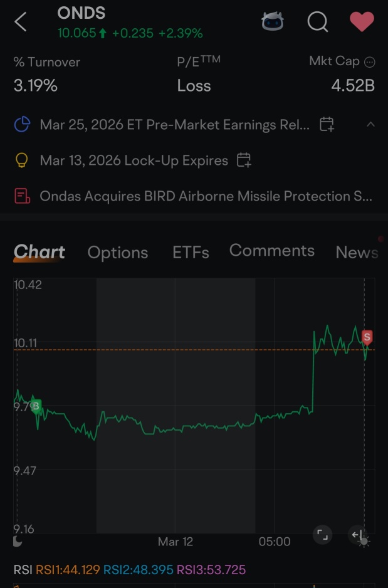Tap the back arrow icon
Image resolution: width=388 pixels, height=588 pixels.
pyautogui.click(x=21, y=22)
